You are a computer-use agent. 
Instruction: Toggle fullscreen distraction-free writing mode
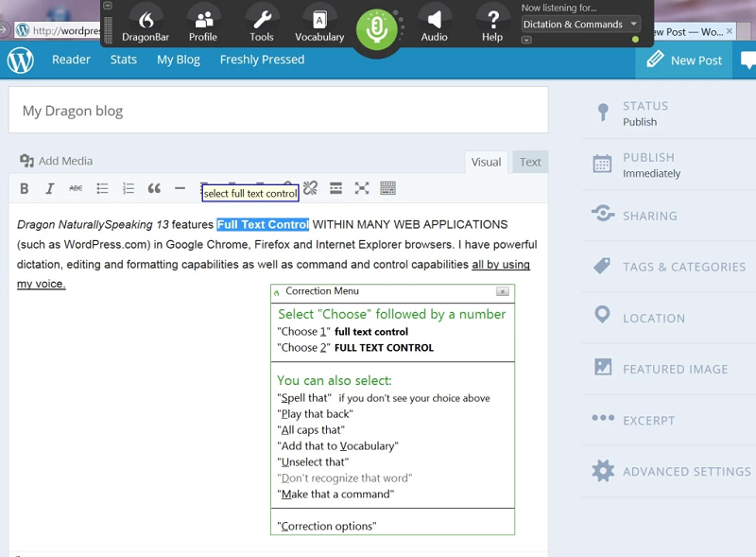pyautogui.click(x=362, y=189)
